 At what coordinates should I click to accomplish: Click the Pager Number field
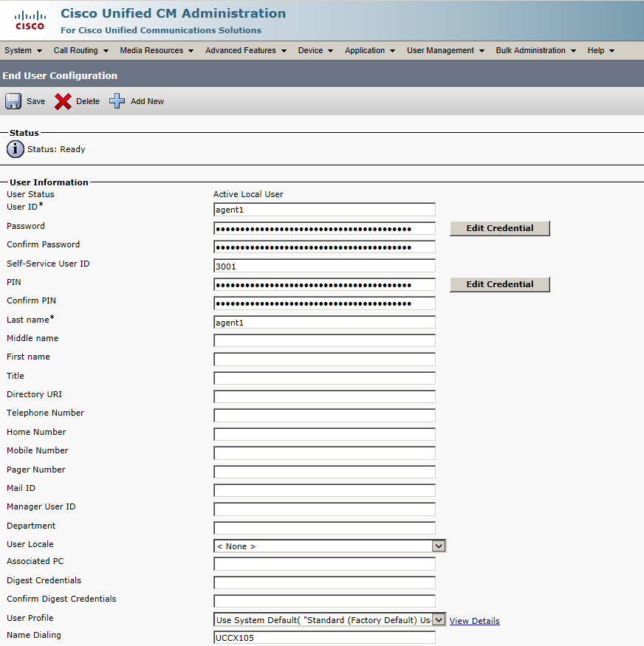[324, 472]
